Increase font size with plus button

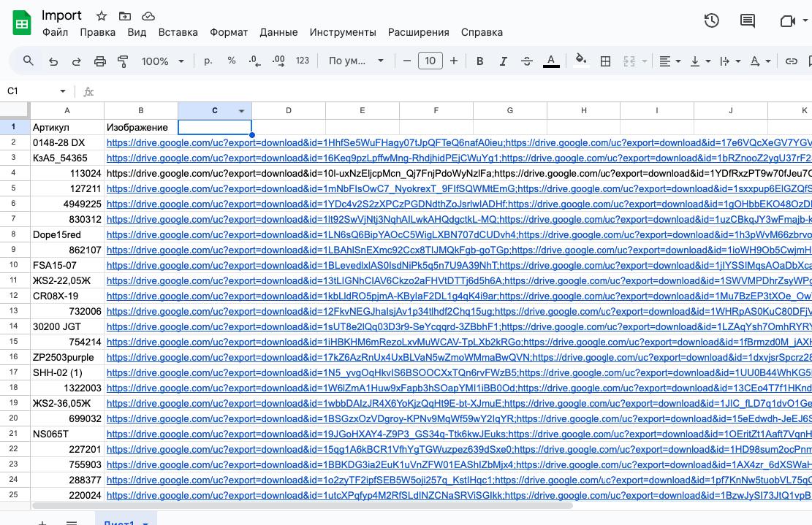tap(454, 61)
